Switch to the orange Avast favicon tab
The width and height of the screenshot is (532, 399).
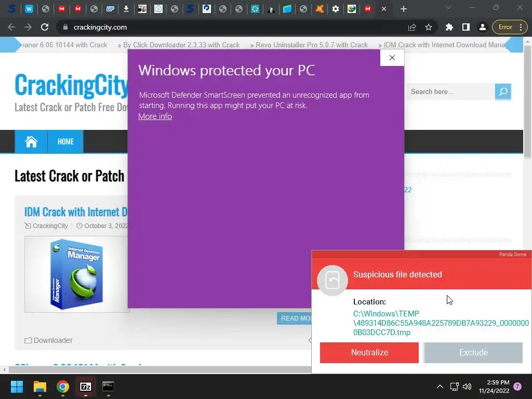tap(320, 9)
